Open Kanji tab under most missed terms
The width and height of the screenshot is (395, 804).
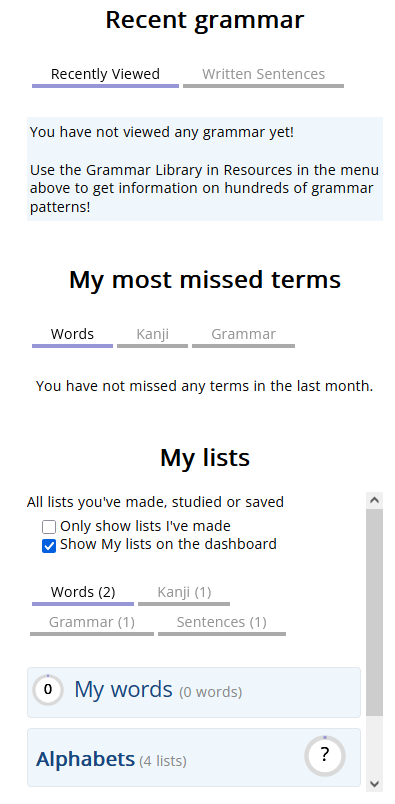152,335
